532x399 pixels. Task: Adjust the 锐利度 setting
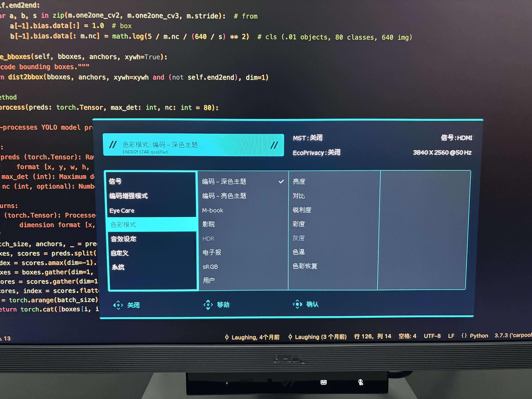(x=302, y=210)
